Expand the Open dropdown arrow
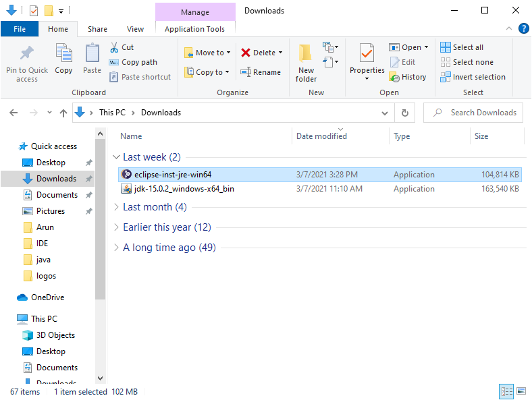Image resolution: width=532 pixels, height=400 pixels. click(427, 47)
